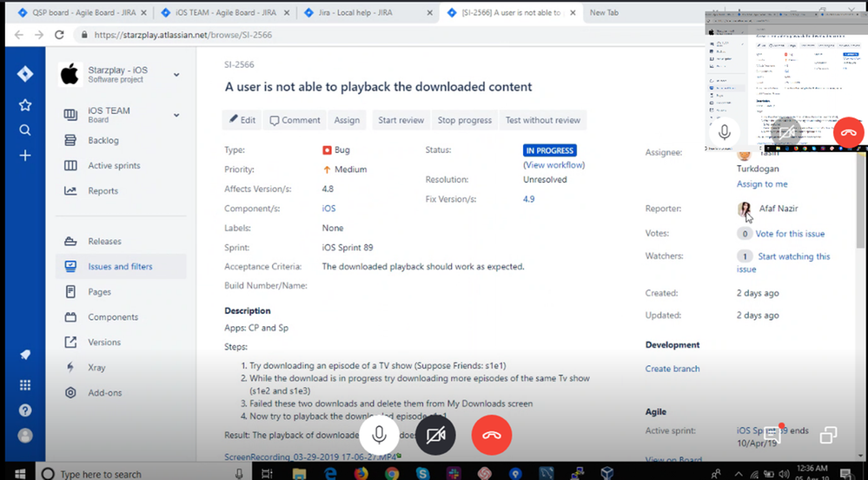The height and width of the screenshot is (480, 868).
Task: Close the SI-2566 browser tab
Action: [573, 12]
